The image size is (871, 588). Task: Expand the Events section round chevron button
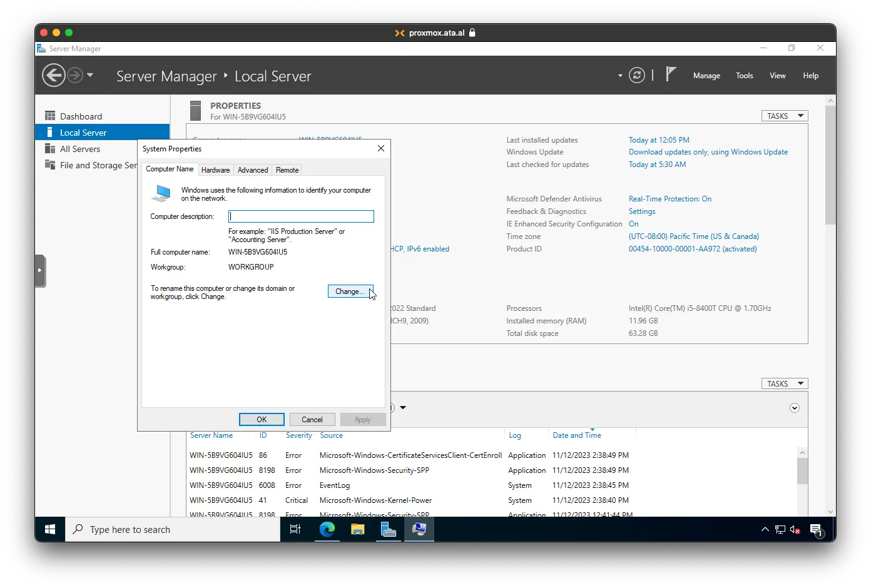[795, 408]
